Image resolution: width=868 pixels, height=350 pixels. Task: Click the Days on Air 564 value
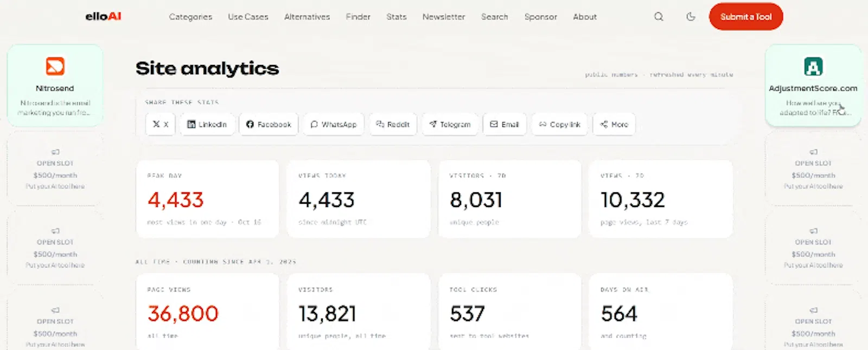click(x=619, y=314)
